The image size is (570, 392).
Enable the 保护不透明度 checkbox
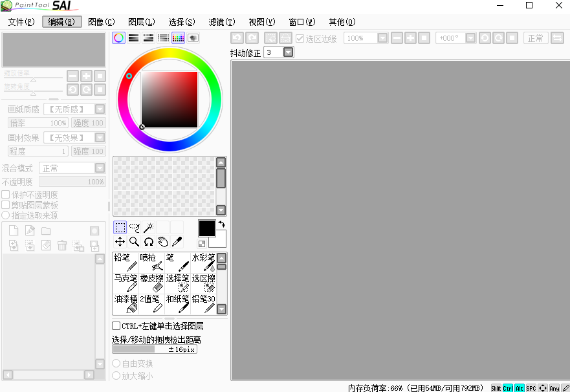tap(5, 193)
